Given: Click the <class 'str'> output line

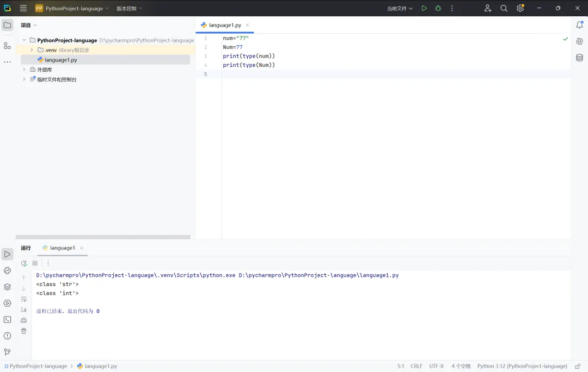Looking at the screenshot, I should [x=57, y=284].
